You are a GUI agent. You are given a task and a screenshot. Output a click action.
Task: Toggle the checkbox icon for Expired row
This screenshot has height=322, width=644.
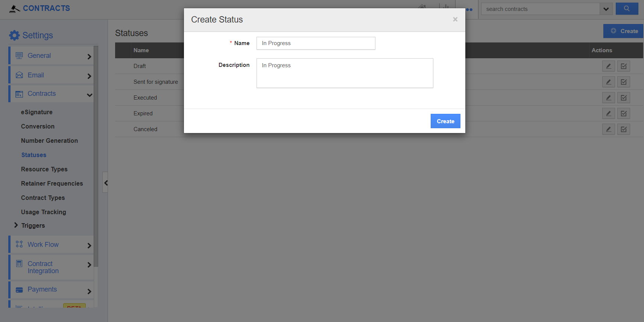(x=623, y=113)
